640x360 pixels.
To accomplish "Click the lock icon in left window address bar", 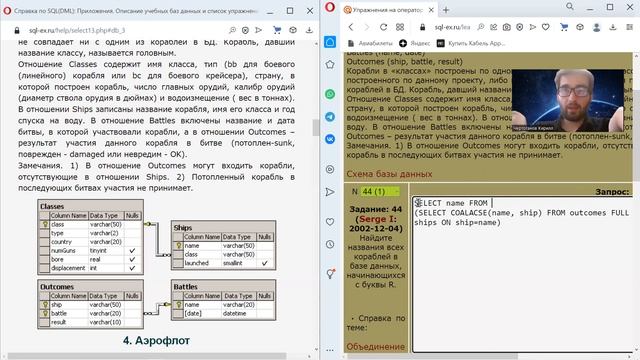I will pyautogui.click(x=17, y=30).
